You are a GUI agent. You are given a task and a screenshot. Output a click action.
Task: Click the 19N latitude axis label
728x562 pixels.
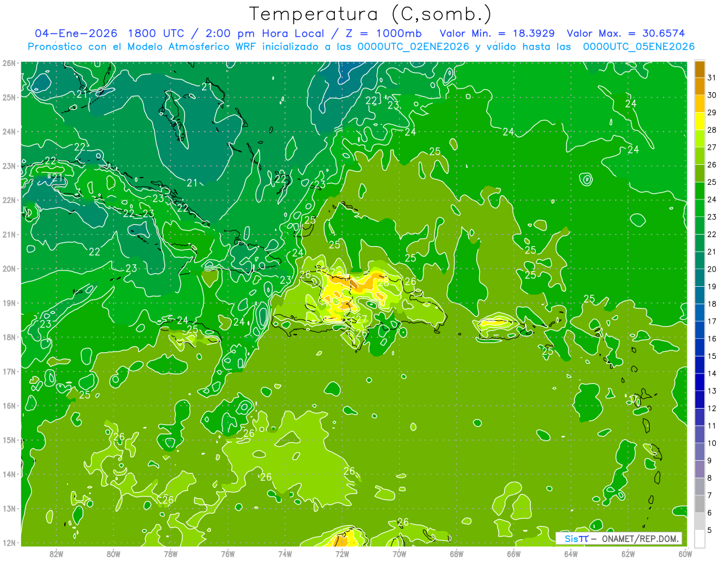click(x=8, y=303)
